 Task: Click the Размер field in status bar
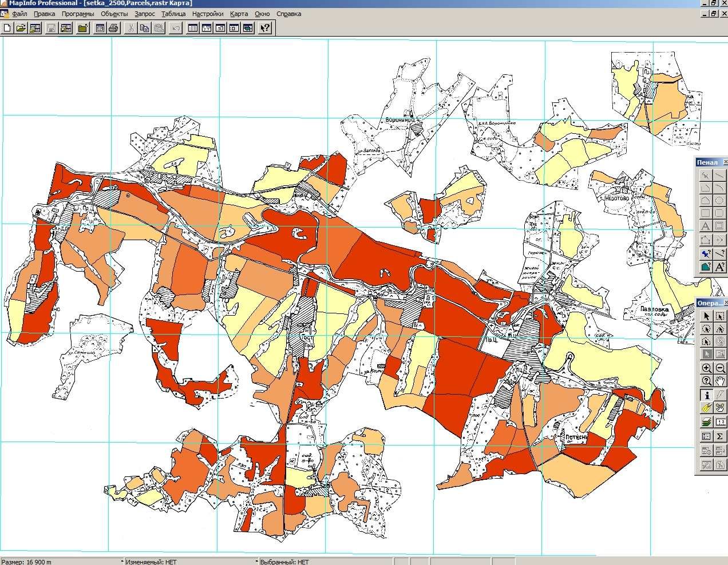pos(61,561)
